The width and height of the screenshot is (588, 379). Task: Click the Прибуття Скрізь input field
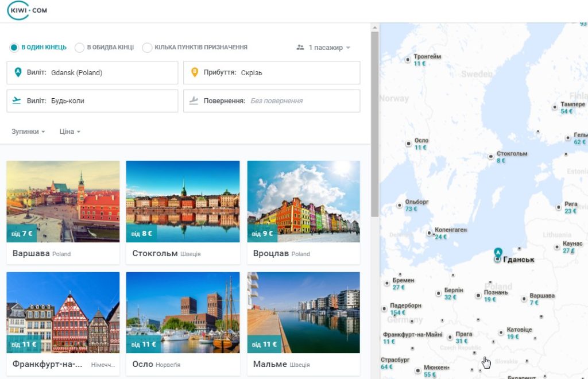(x=272, y=73)
